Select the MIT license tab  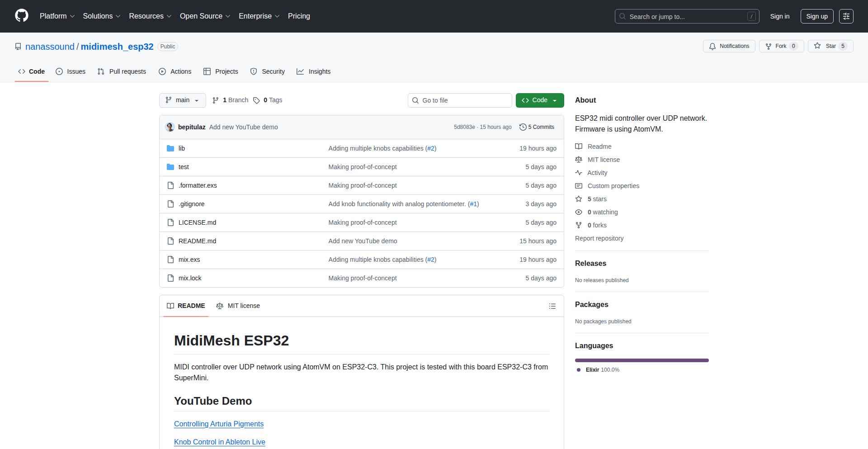(238, 306)
